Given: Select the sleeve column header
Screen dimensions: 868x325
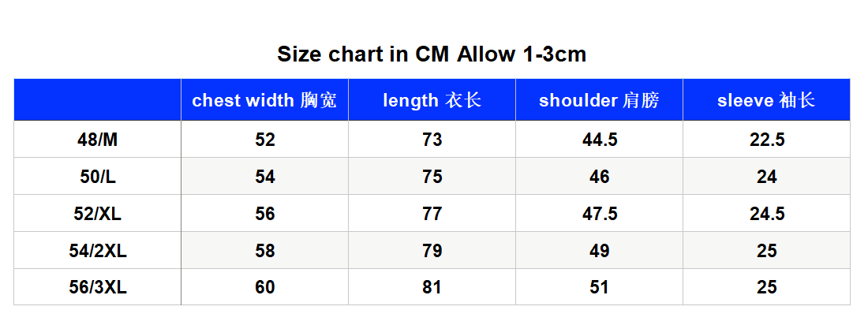Looking at the screenshot, I should pyautogui.click(x=766, y=100).
